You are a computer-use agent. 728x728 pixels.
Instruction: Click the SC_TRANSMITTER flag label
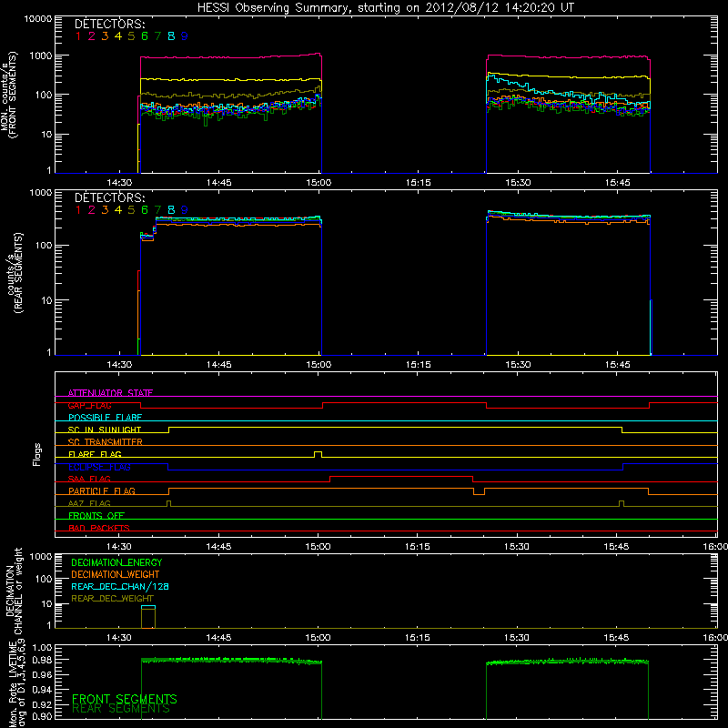click(x=106, y=442)
